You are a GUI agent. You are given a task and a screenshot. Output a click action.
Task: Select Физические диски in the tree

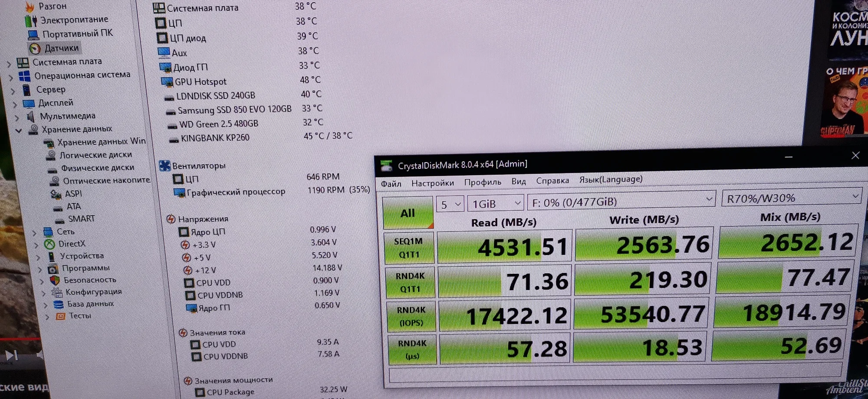[97, 168]
